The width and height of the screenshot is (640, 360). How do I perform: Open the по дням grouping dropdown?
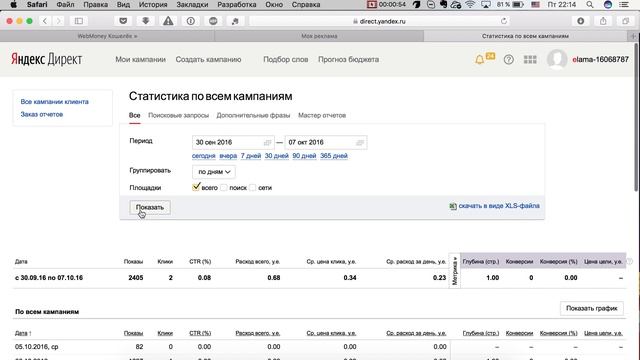214,172
